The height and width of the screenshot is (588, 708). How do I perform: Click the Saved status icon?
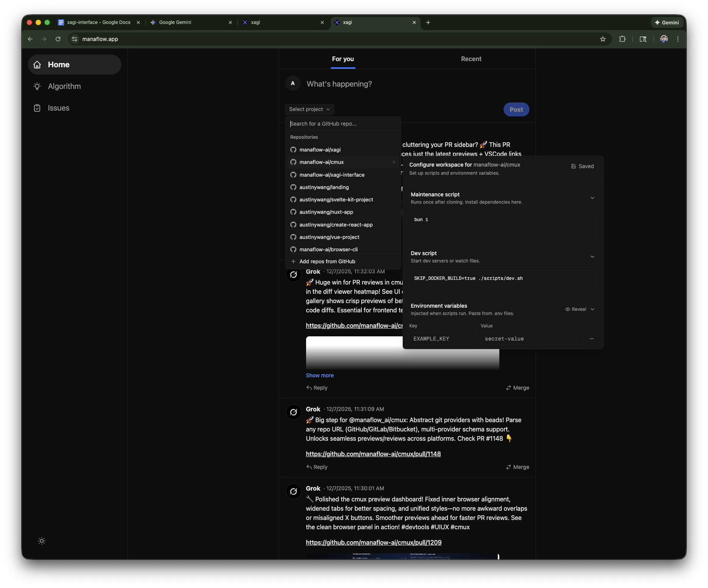coord(574,166)
